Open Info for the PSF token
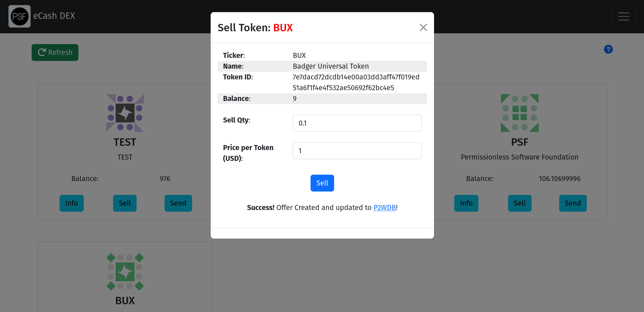644x312 pixels. 466,203
